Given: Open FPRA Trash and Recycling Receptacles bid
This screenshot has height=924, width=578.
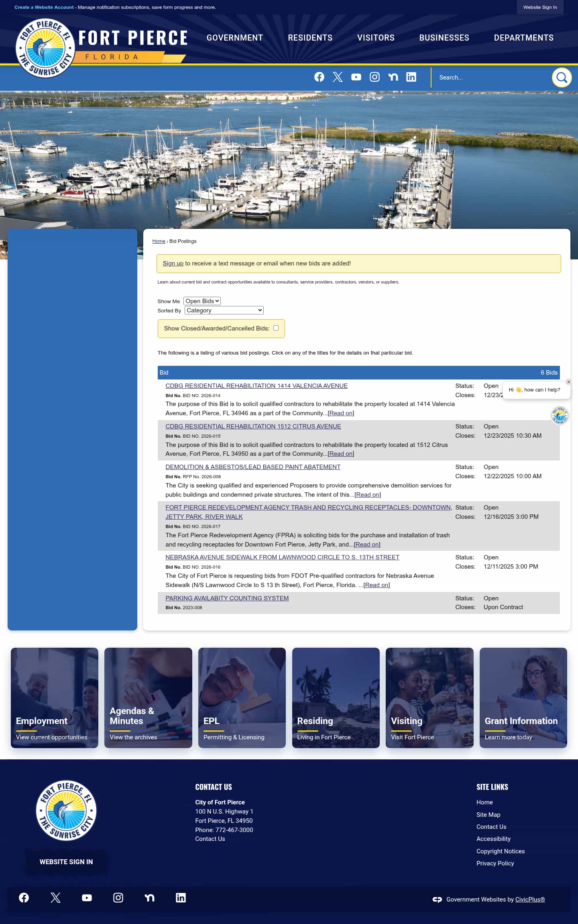Looking at the screenshot, I should tap(309, 512).
